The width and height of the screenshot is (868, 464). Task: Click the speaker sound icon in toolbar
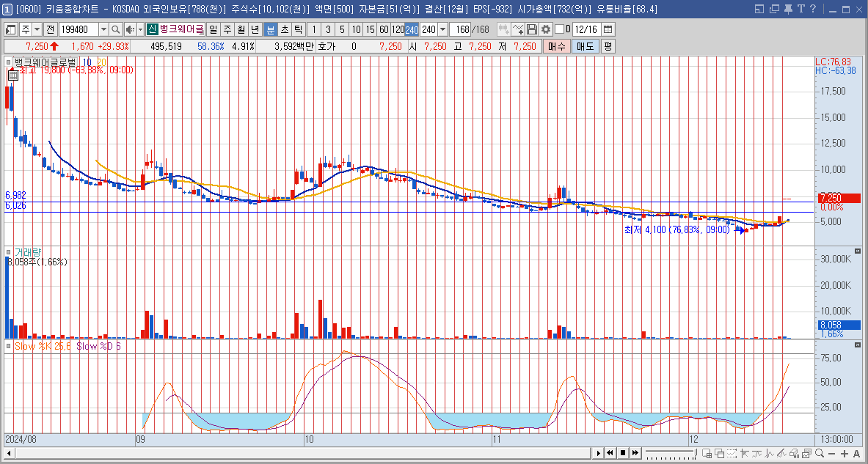tap(130, 29)
